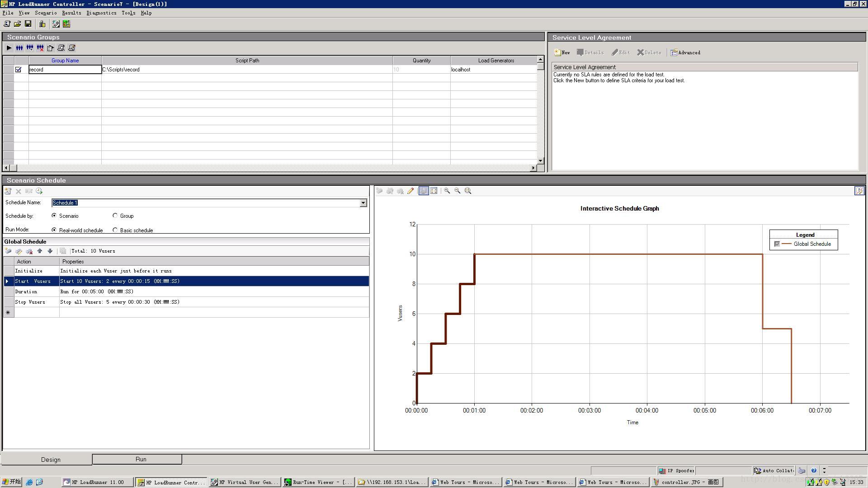Click the Quantity column header
Screen dimensions: 868x488
coord(421,61)
